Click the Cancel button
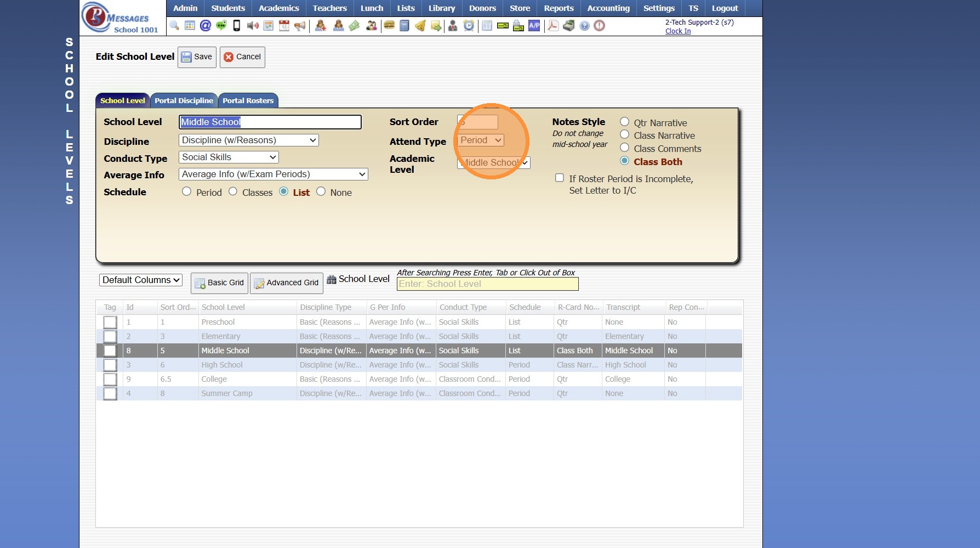980x548 pixels. 242,57
